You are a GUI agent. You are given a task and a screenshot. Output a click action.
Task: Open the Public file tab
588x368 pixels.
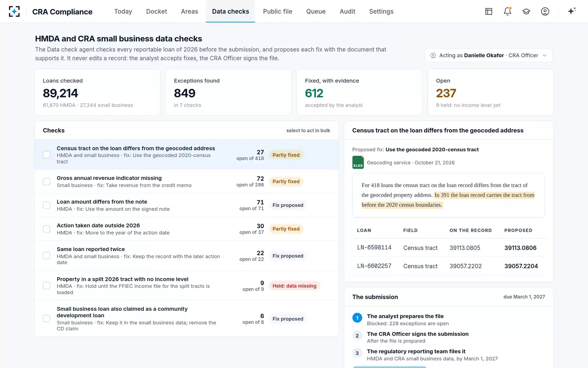[x=278, y=11]
